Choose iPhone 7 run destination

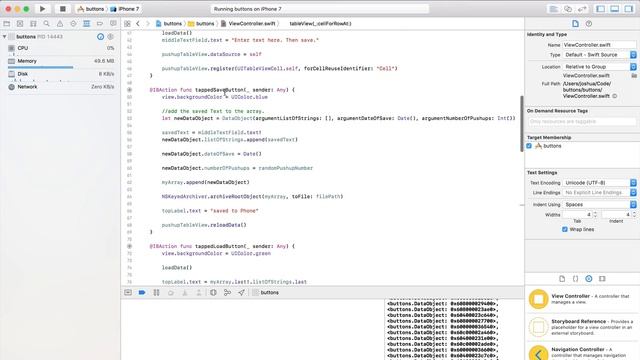pos(124,9)
